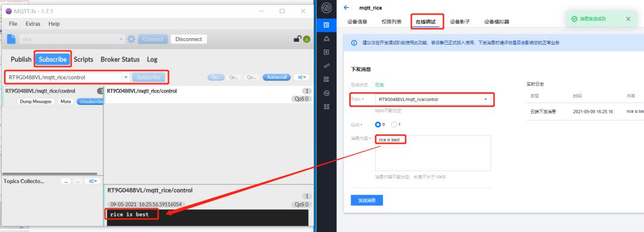
Task: Click the horizontal scrollbar above Topics Collector
Action: coord(50,174)
